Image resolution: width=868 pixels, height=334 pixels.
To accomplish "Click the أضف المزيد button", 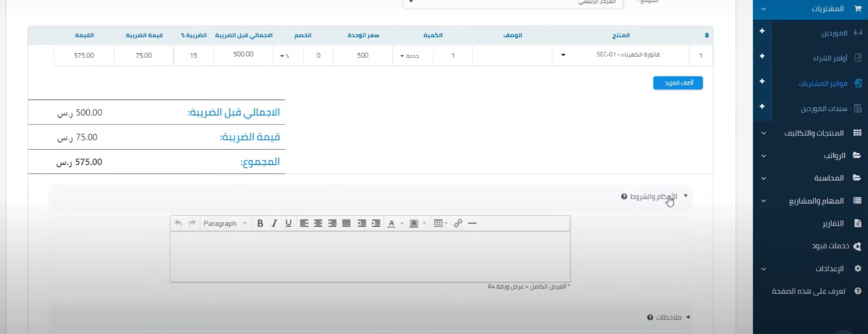I will [x=677, y=83].
